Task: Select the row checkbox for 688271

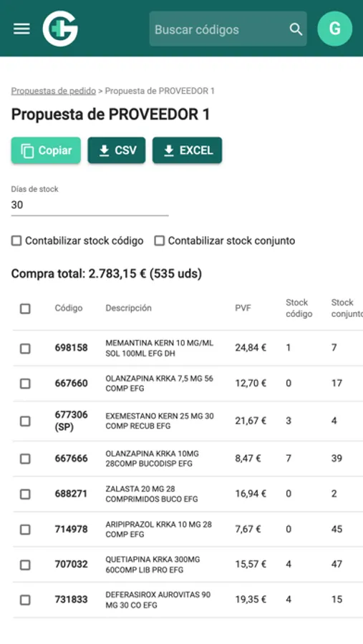Action: pyautogui.click(x=25, y=494)
